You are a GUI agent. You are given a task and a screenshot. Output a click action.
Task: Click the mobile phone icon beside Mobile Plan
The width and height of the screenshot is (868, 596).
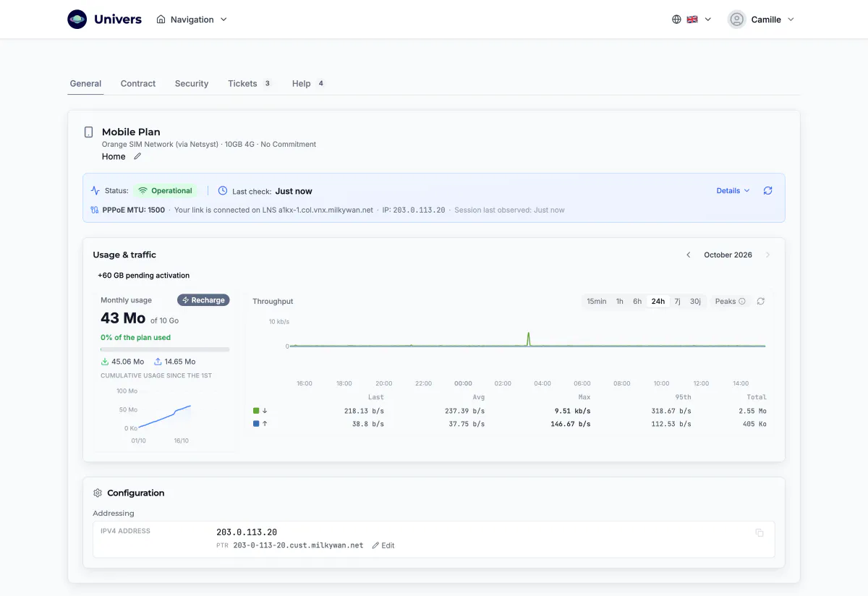(88, 132)
